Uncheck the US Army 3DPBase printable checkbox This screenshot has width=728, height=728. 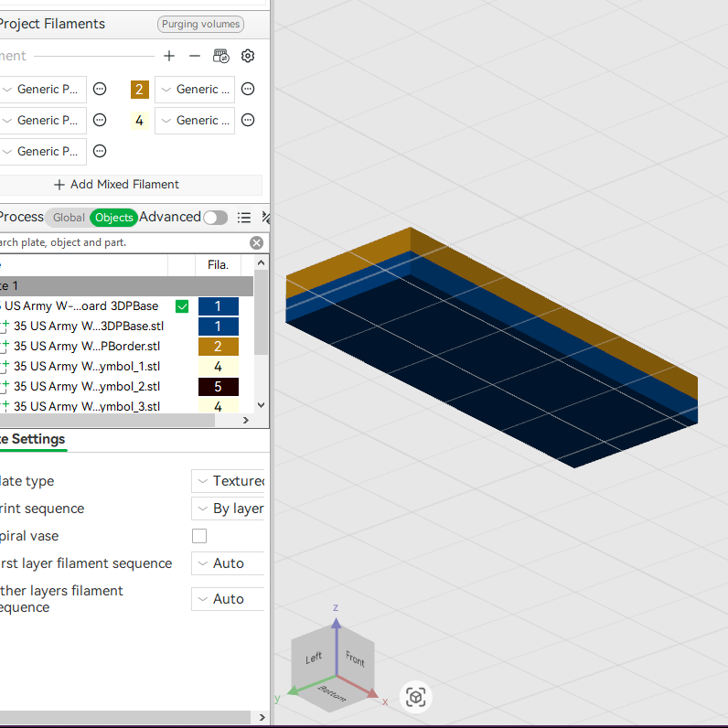(x=182, y=306)
